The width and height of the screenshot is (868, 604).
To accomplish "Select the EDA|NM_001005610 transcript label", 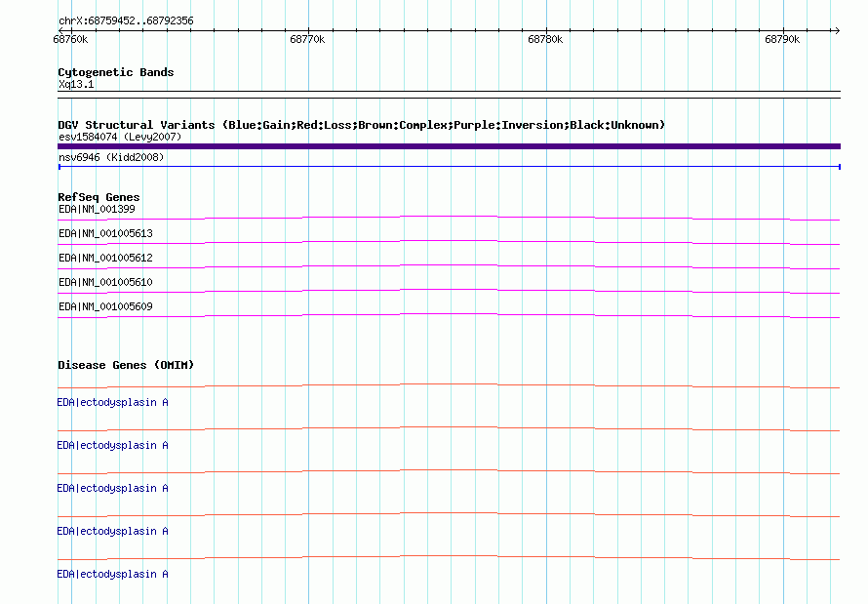I will coord(105,282).
